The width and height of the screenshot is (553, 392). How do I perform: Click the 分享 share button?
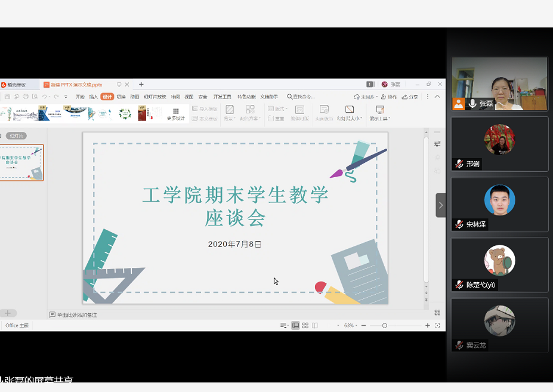[x=410, y=97]
